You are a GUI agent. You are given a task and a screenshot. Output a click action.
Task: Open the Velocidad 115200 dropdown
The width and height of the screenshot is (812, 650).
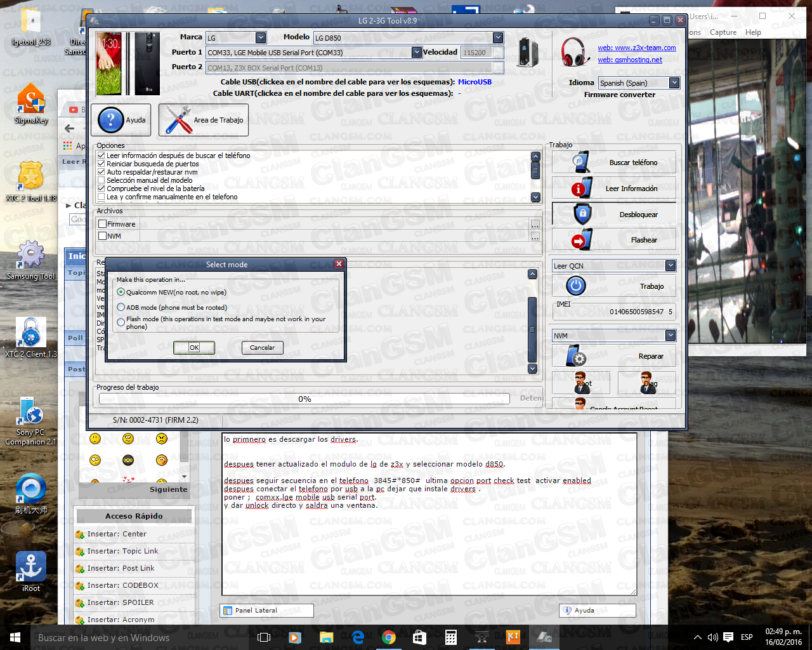coord(498,52)
